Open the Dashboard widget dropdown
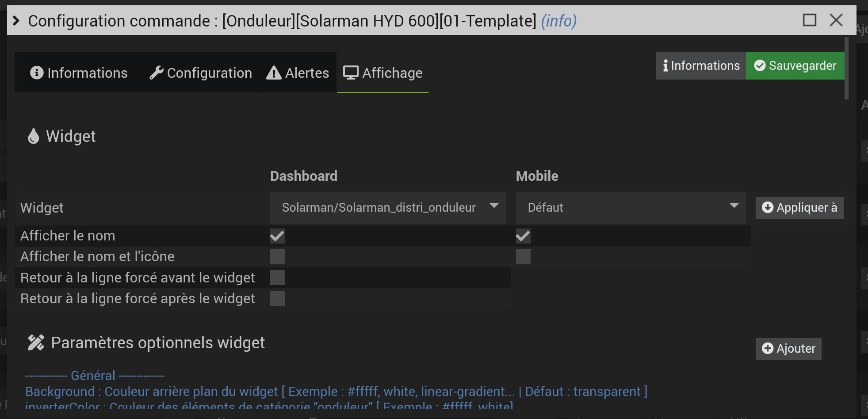This screenshot has width=868, height=419. pyautogui.click(x=387, y=208)
